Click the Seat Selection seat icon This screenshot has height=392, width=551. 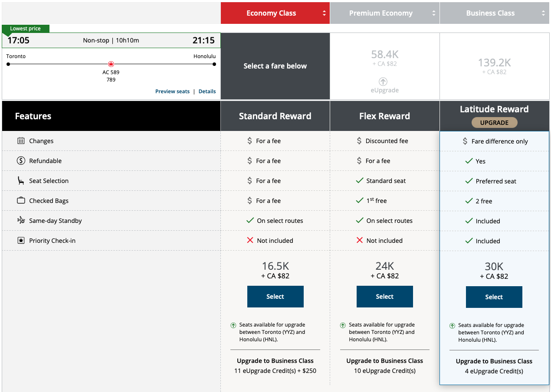pos(21,181)
